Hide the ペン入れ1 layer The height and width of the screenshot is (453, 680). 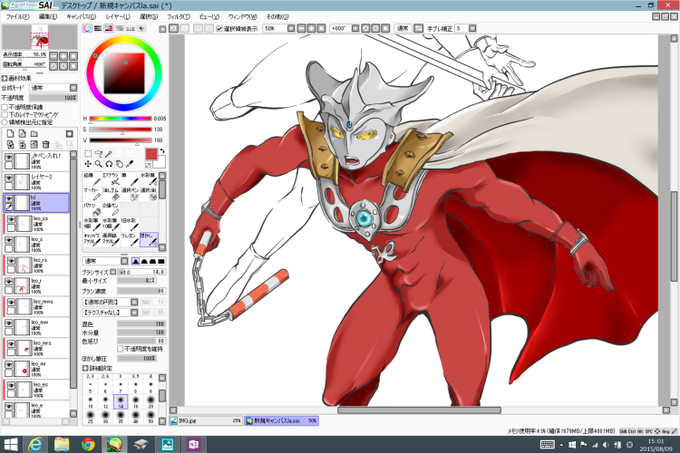point(9,157)
